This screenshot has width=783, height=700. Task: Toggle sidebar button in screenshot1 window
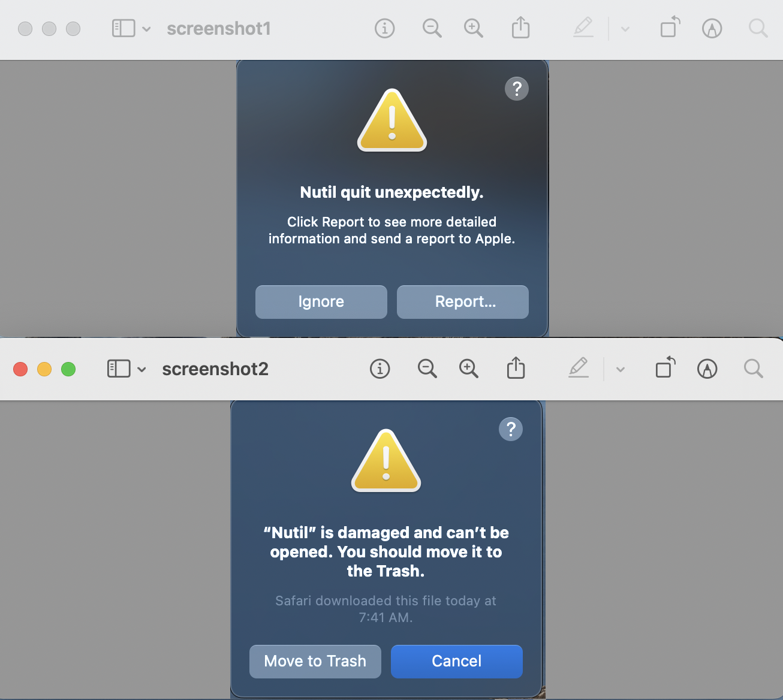coord(124,28)
